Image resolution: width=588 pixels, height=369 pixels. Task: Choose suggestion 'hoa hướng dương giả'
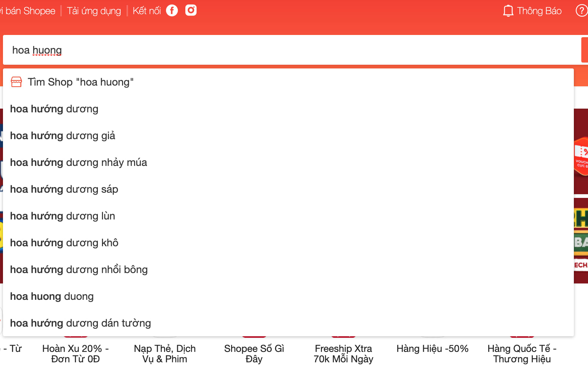(x=288, y=135)
